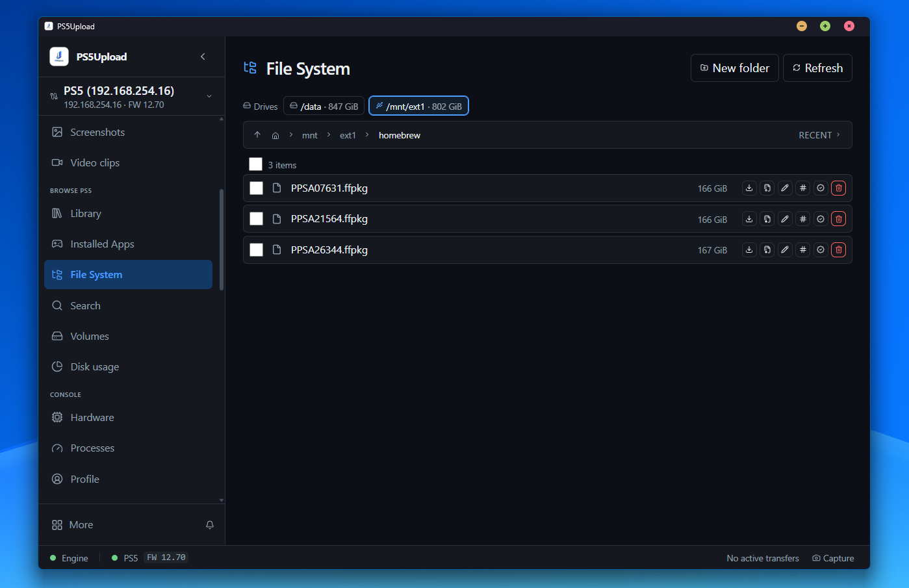Image resolution: width=909 pixels, height=588 pixels.
Task: Create a New folder
Action: 735,68
